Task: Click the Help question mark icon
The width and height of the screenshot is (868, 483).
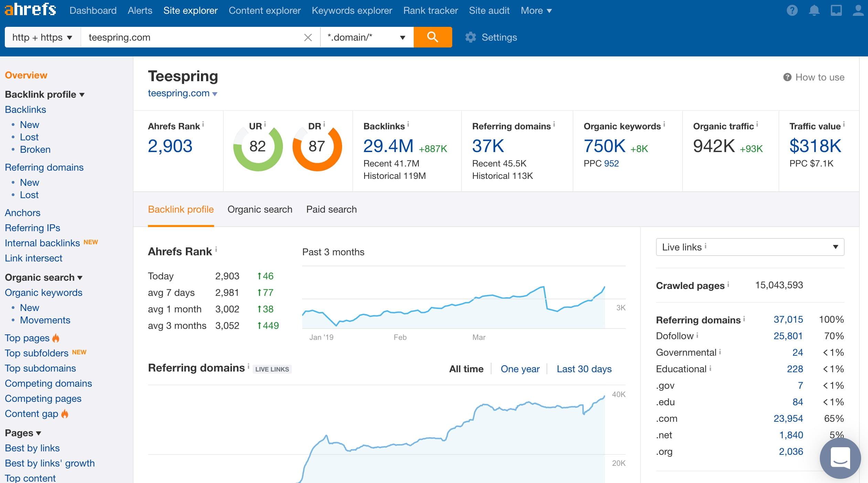Action: coord(791,10)
